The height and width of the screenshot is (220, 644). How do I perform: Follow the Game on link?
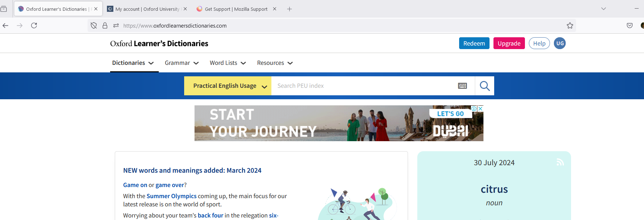tap(135, 185)
